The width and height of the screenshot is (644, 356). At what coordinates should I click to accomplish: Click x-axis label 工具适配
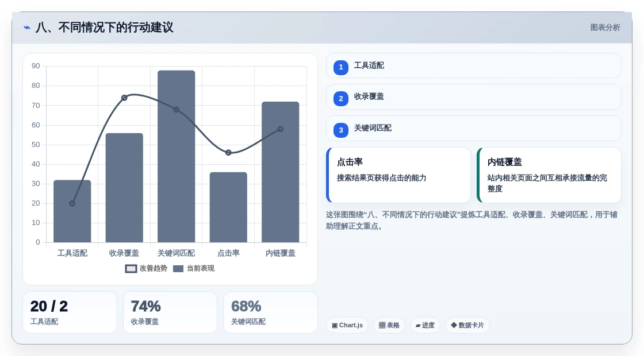pyautogui.click(x=72, y=253)
